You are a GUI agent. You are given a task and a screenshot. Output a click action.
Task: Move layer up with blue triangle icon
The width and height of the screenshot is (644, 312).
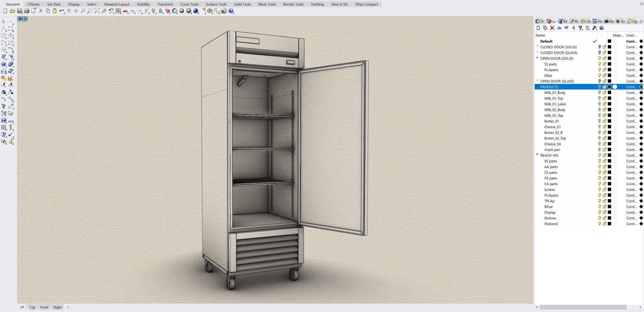click(559, 28)
